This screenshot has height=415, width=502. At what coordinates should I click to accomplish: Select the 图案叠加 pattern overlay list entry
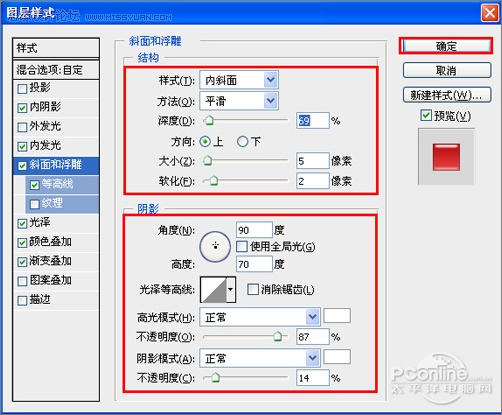(56, 281)
